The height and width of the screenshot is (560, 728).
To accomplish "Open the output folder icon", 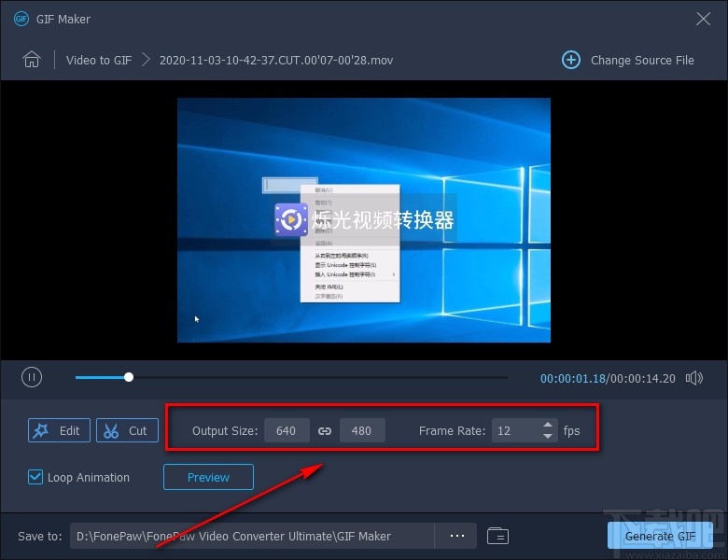I will 497,536.
